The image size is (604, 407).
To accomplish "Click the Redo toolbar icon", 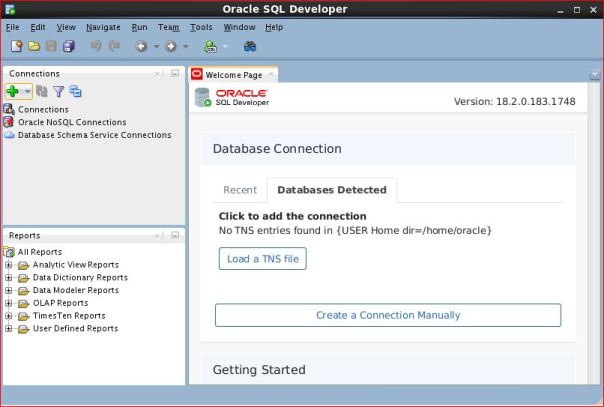I will pyautogui.click(x=114, y=46).
